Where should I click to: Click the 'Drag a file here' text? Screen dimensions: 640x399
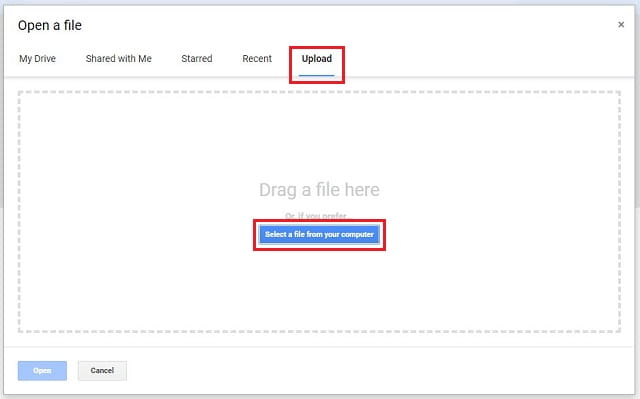pos(319,190)
